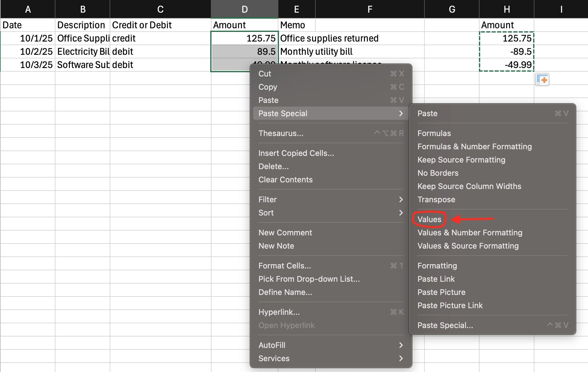
Task: Click the Software Sub description cell
Action: pos(83,65)
